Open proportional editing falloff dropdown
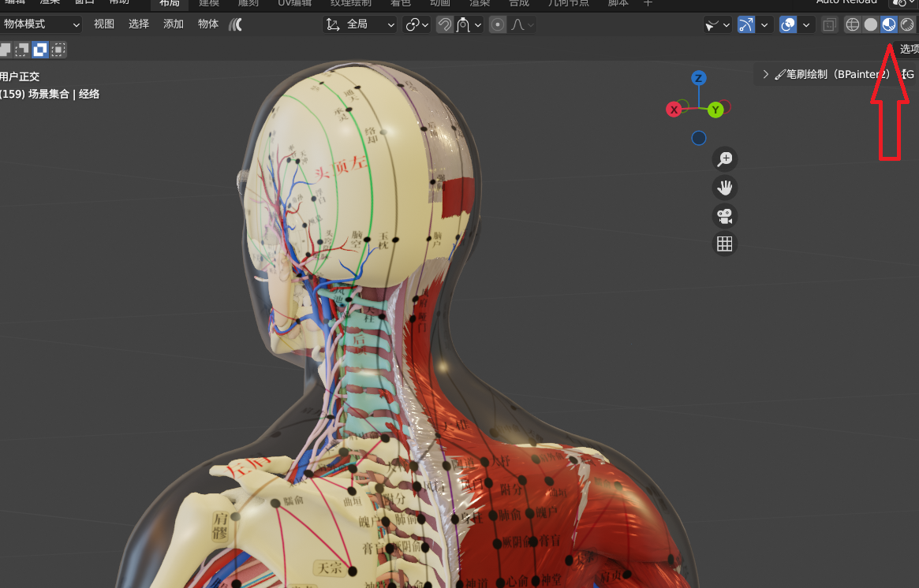The width and height of the screenshot is (919, 588). pyautogui.click(x=523, y=24)
